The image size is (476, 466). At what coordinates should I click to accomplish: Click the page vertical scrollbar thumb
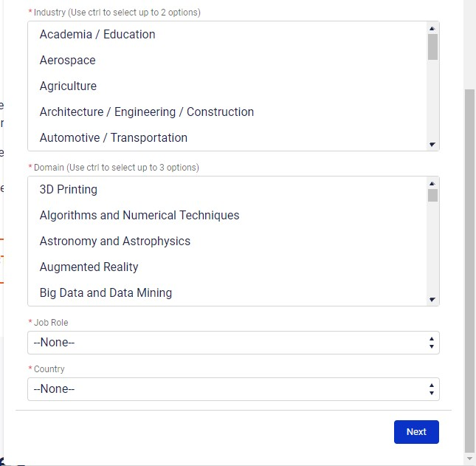coord(470,270)
